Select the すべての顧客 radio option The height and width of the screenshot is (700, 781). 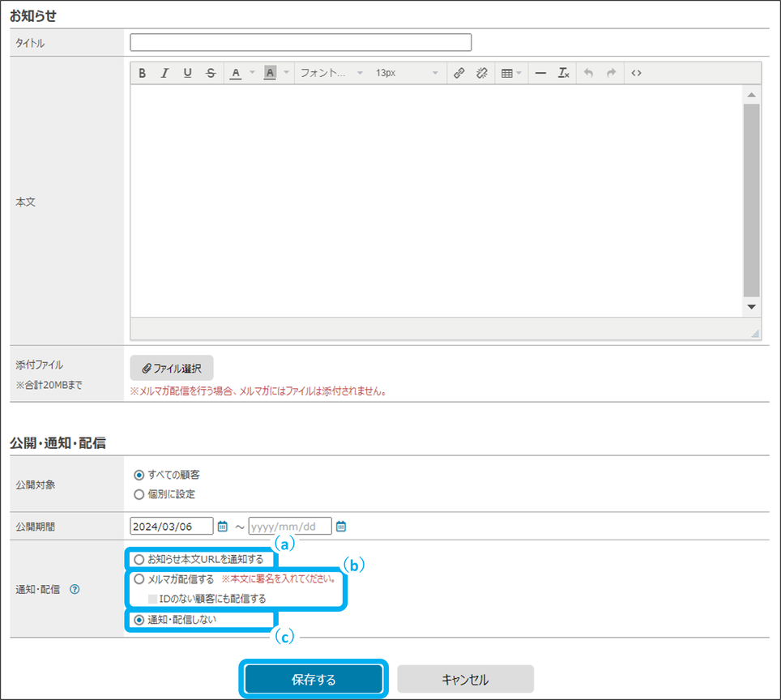pyautogui.click(x=139, y=475)
